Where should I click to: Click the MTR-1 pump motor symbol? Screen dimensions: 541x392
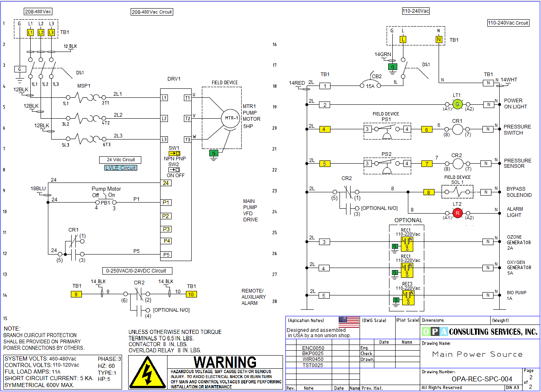231,118
